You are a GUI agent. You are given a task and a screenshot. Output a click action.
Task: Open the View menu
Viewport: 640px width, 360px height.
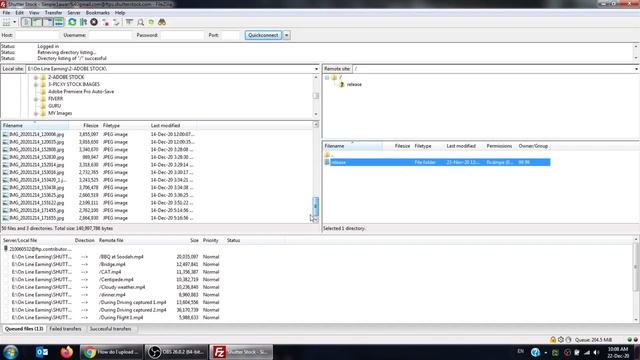(34, 13)
